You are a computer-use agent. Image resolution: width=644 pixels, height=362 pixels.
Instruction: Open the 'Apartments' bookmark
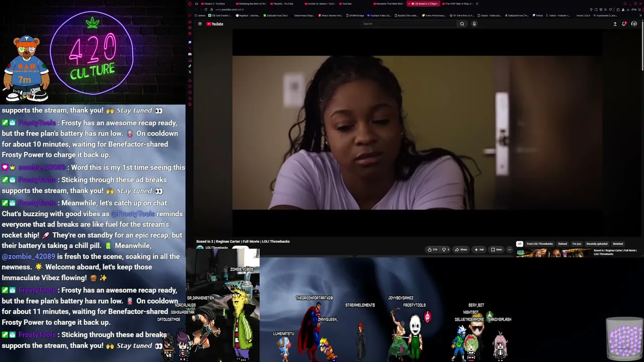(x=605, y=16)
